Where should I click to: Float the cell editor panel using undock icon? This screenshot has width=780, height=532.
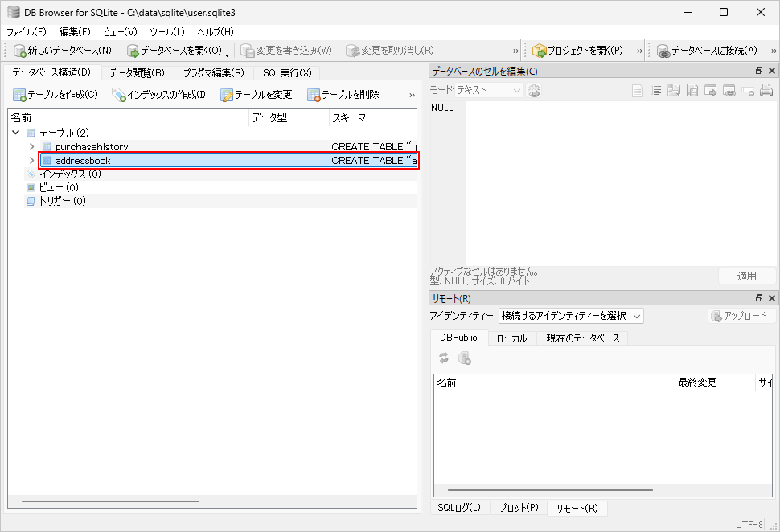(758, 71)
